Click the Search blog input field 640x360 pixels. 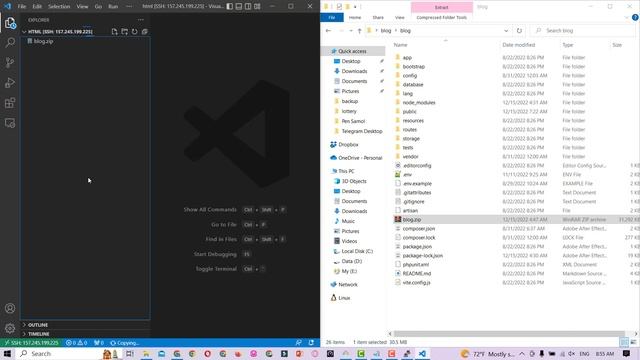point(584,31)
